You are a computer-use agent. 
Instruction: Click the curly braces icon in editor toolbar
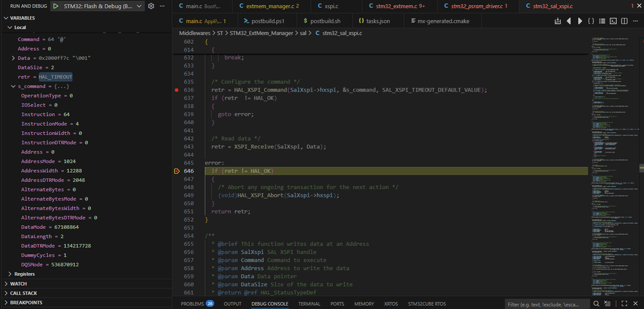coord(591,21)
